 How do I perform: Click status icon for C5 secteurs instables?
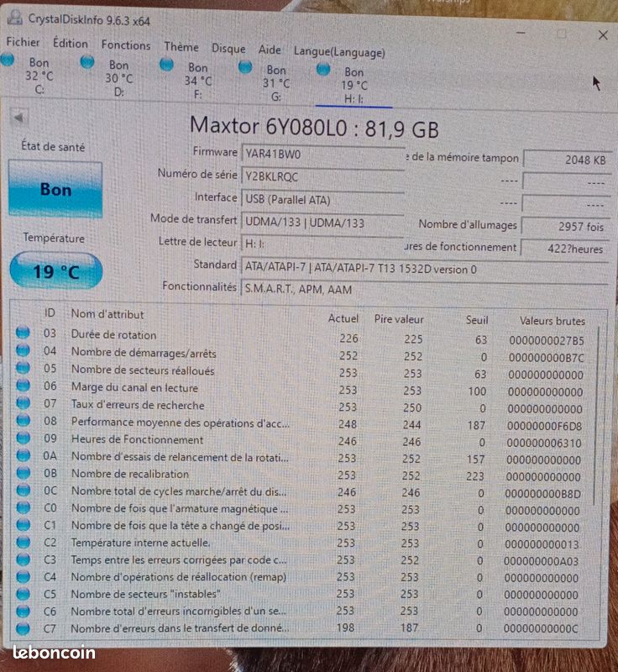click(24, 594)
